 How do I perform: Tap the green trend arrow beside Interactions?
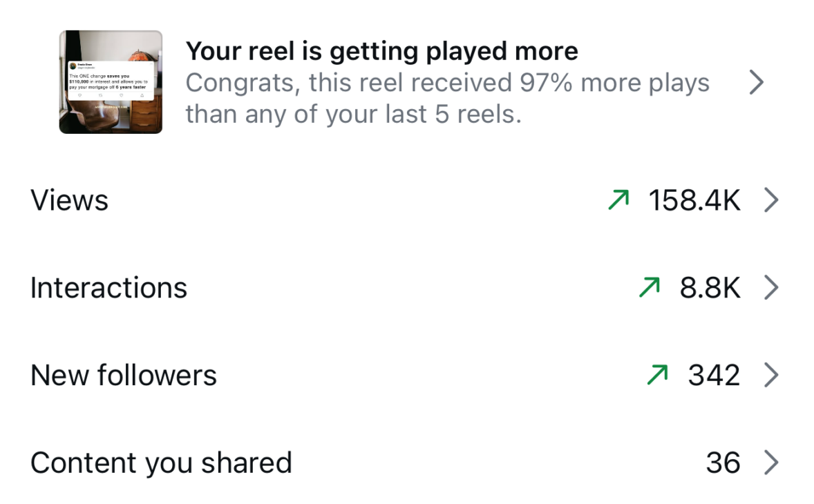(650, 288)
